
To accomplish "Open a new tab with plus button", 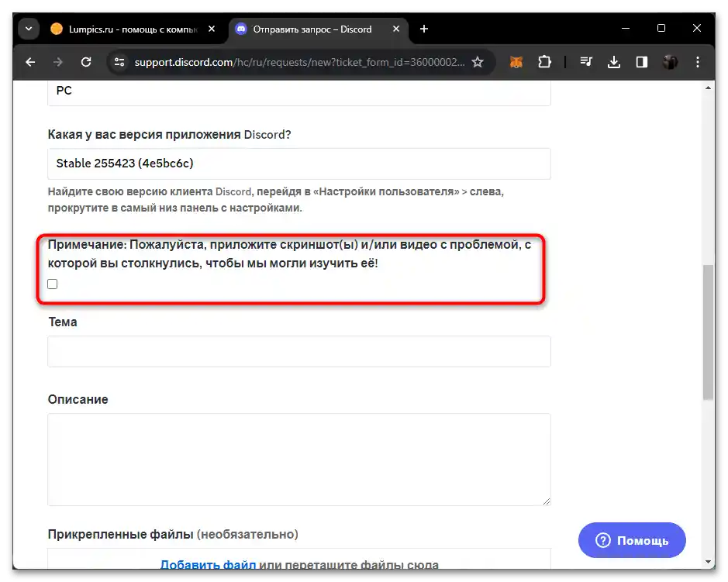I will (x=423, y=29).
